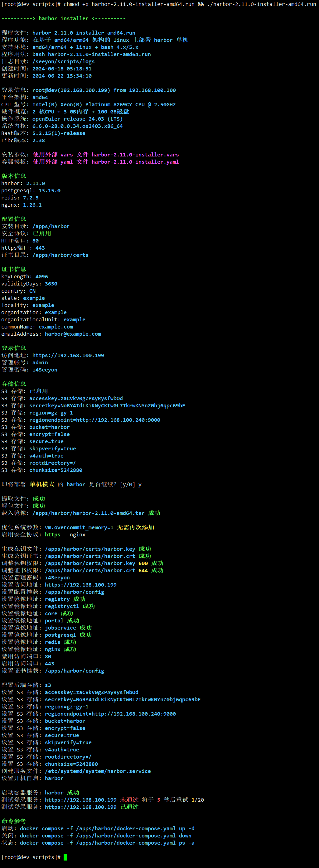319x868 pixels.
Task: Select file name harbor-2.11.0-installer-amd64.run after 程序文件
Action: pyautogui.click(x=84, y=33)
